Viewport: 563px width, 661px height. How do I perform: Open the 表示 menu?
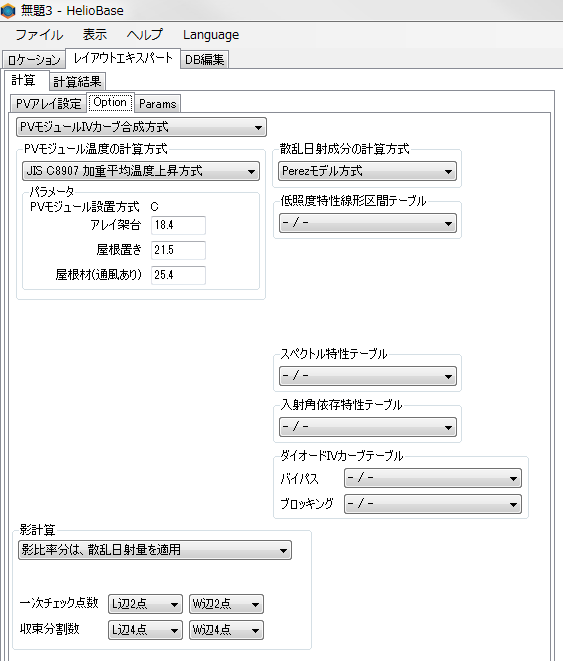95,35
